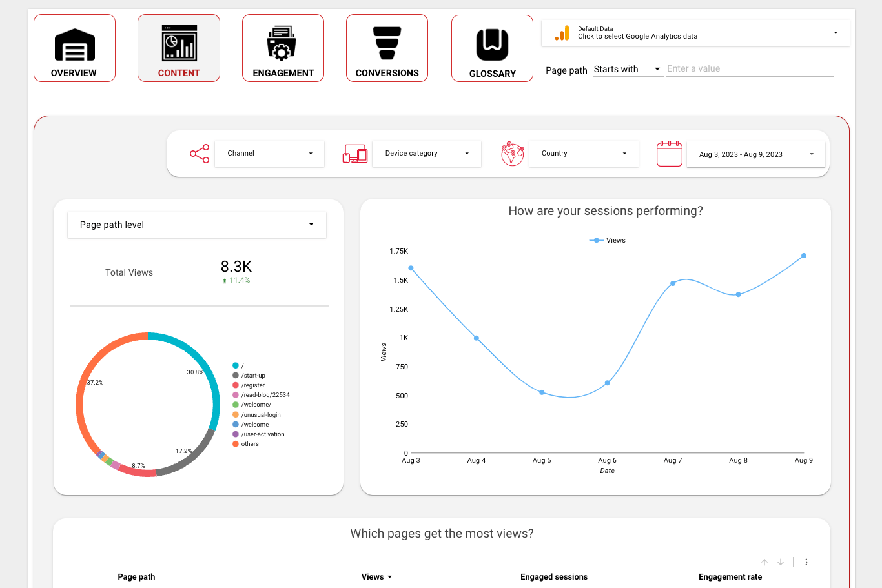Open the three-dot menu on the views table
The height and width of the screenshot is (588, 882).
(x=806, y=562)
